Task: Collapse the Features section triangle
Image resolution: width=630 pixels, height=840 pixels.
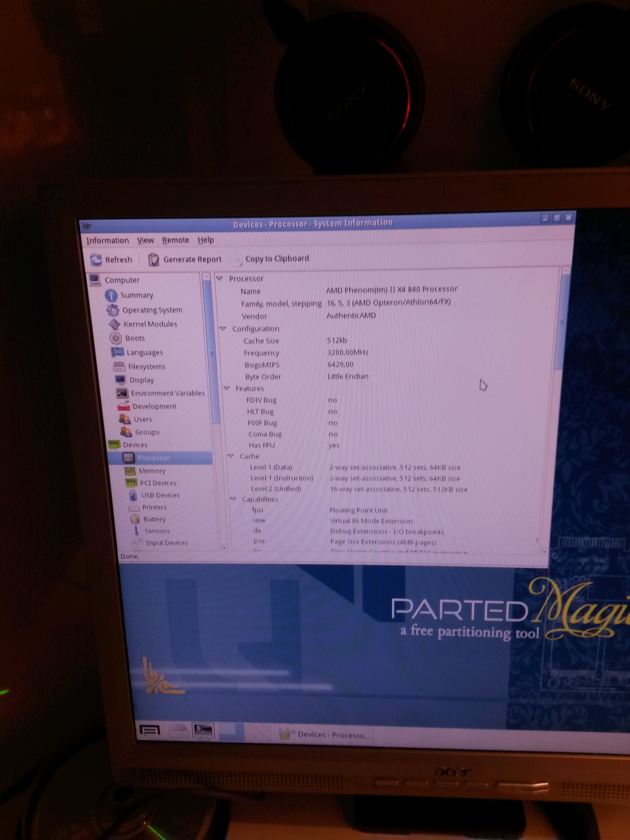Action: point(227,388)
